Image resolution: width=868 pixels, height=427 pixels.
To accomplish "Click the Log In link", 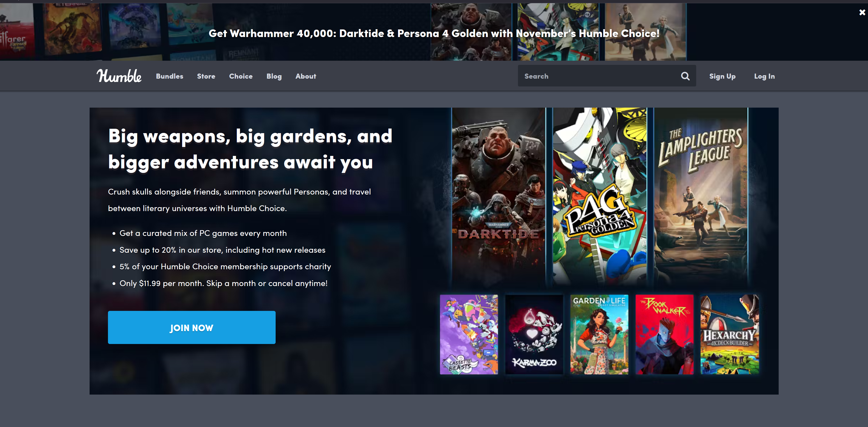I will 764,76.
